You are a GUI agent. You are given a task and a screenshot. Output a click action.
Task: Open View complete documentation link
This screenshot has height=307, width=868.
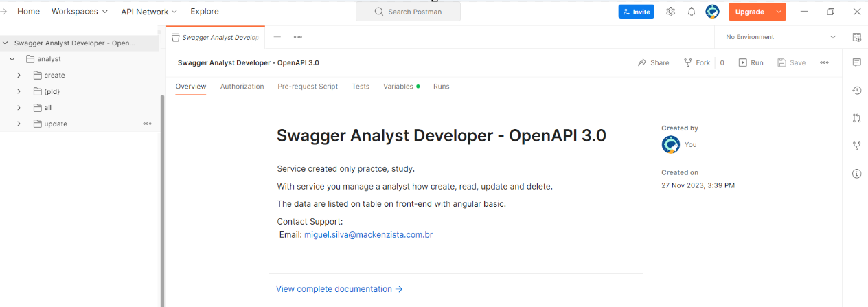point(339,289)
